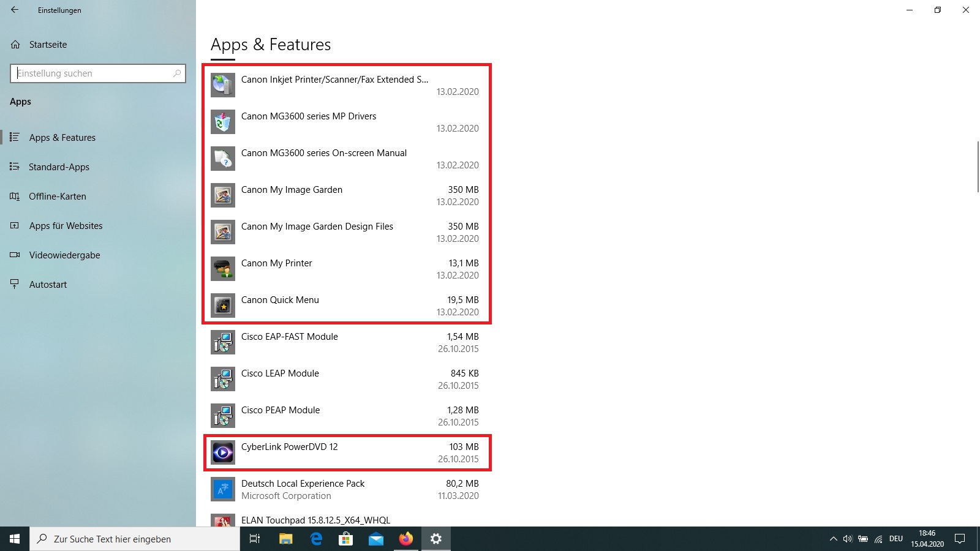Open the Autostart settings page
Image resolution: width=980 pixels, height=551 pixels.
(48, 285)
